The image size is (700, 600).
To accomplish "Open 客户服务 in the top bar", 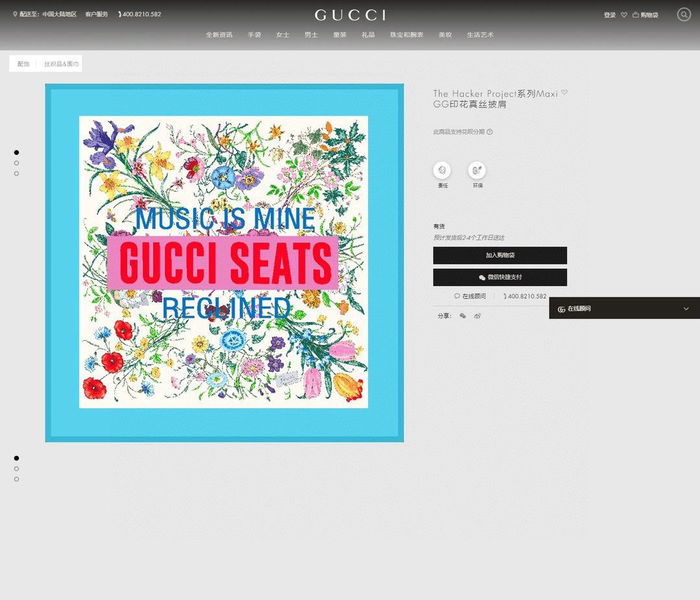I will [x=96, y=14].
